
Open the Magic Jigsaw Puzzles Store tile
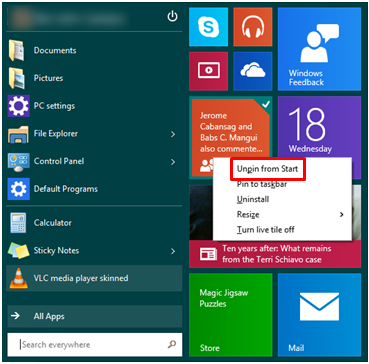(x=231, y=315)
